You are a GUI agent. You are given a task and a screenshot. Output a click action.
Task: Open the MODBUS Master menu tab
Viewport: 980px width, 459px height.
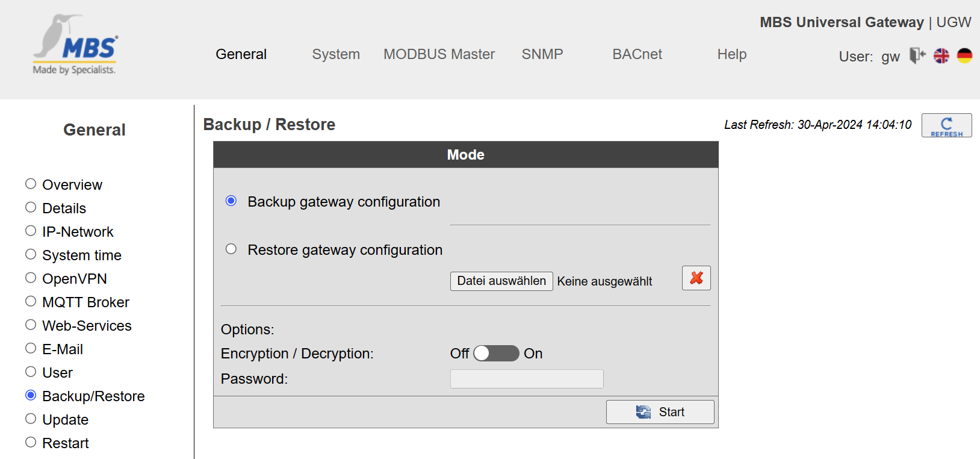[439, 54]
